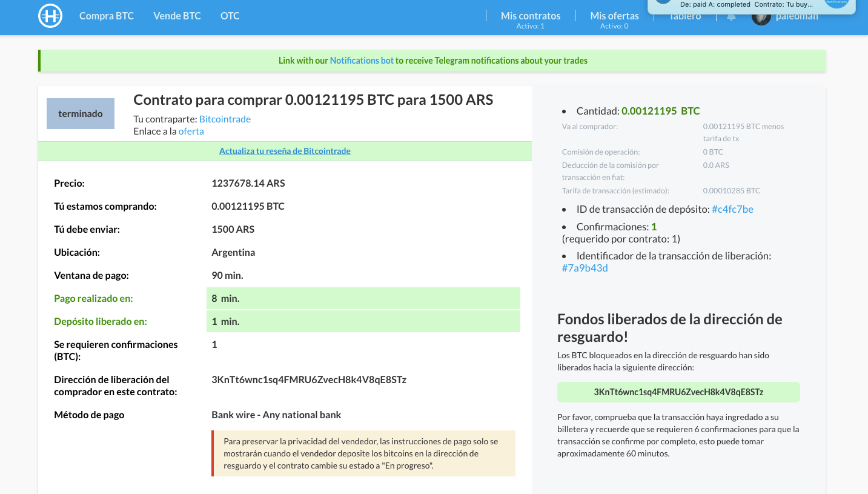Viewport: 868px width, 494px height.
Task: Open counterparty Bitcointrade profile link
Action: (225, 119)
